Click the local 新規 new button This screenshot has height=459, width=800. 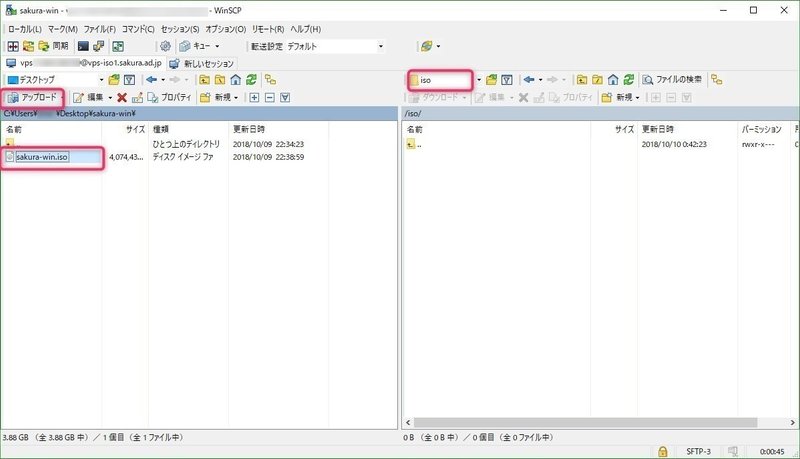(x=216, y=97)
